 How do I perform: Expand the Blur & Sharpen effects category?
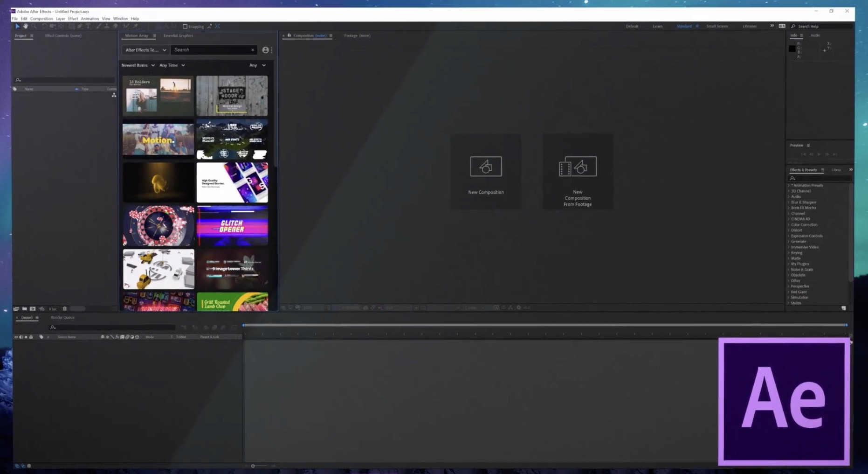tap(789, 202)
